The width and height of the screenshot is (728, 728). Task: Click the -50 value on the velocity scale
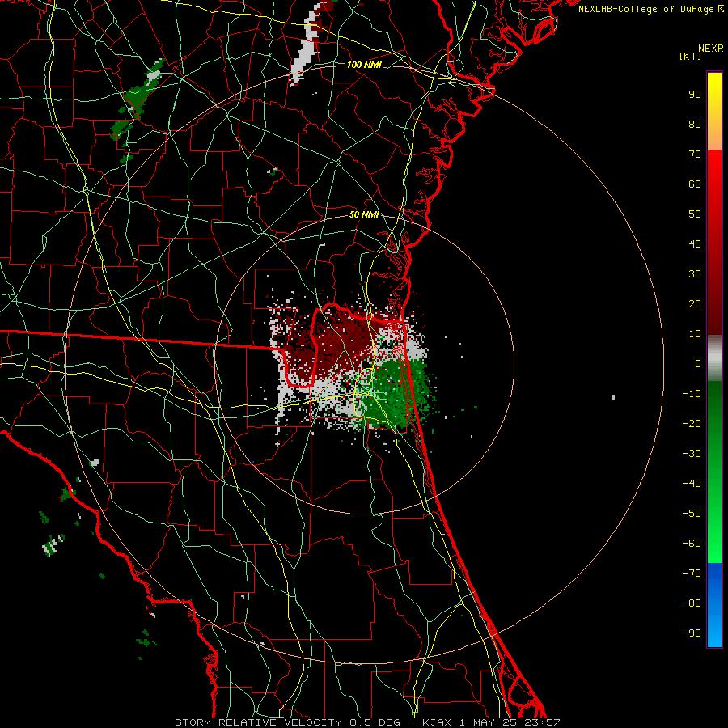pyautogui.click(x=692, y=514)
